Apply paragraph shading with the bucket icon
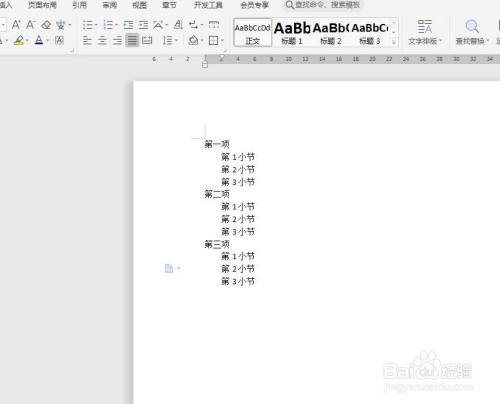The width and height of the screenshot is (500, 404). (x=193, y=41)
